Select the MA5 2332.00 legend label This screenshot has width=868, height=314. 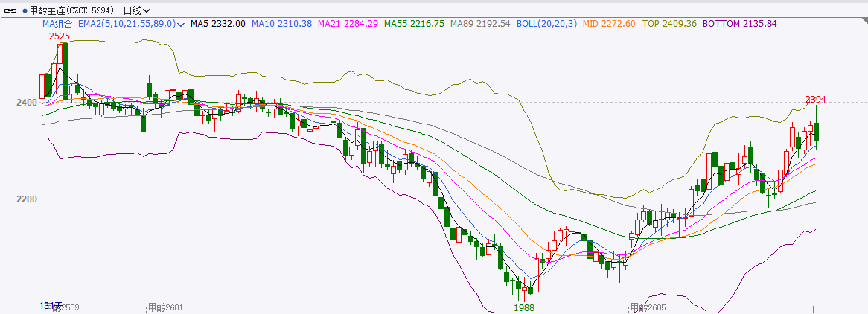(x=217, y=24)
